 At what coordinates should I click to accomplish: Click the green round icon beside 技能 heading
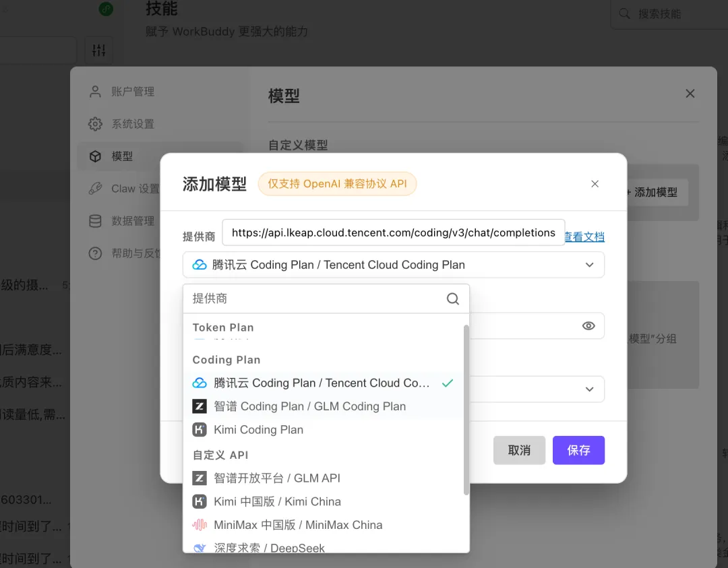click(106, 9)
